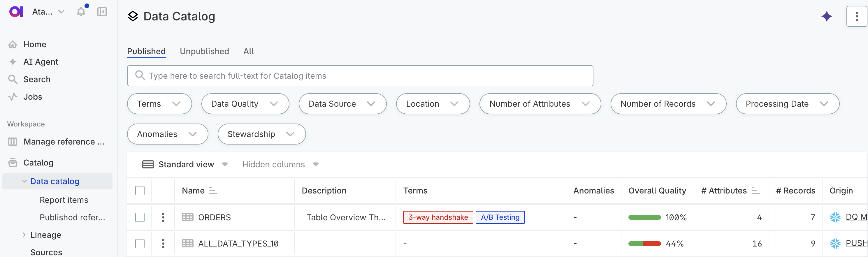Open the ALL_DATA_TYPES_10 catalog item link
This screenshot has width=868, height=257.
pos(238,244)
